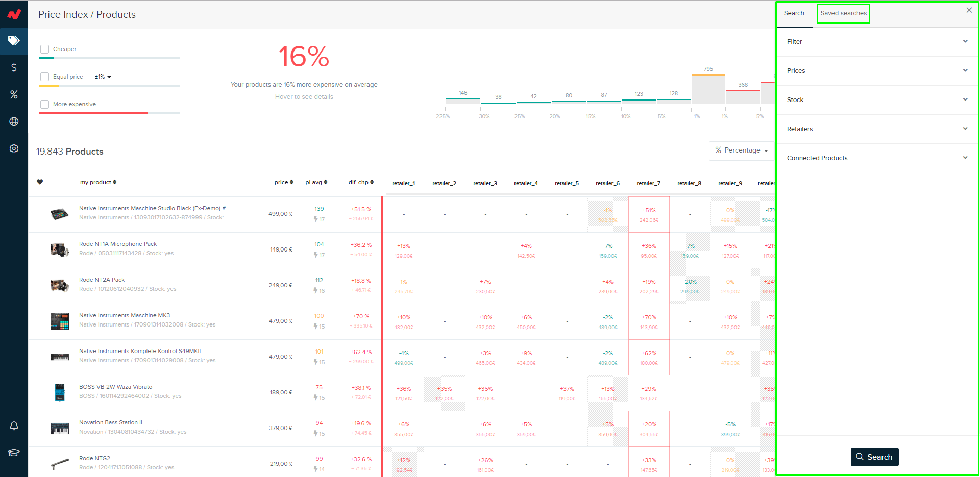This screenshot has height=477, width=980.
Task: Sort by my product column
Action: pos(98,182)
